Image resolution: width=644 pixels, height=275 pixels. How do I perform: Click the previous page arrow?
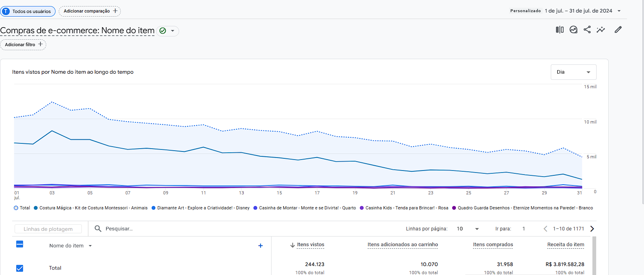coord(546,229)
